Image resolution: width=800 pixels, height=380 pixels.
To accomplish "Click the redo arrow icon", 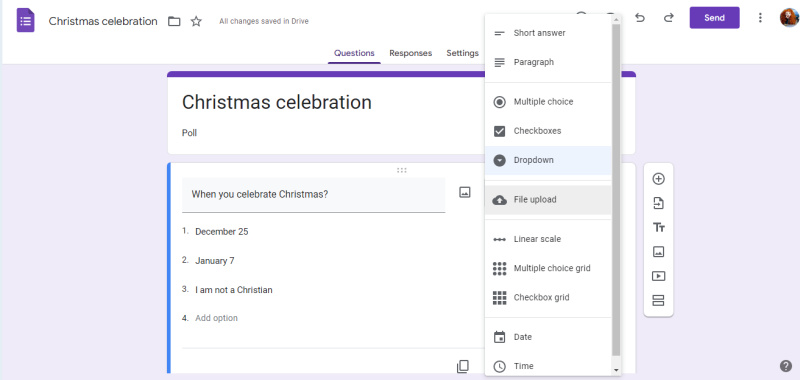I will [668, 18].
